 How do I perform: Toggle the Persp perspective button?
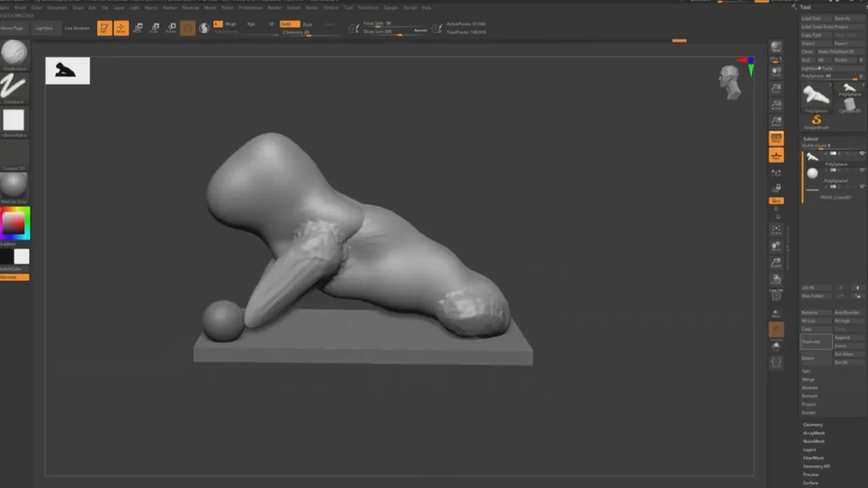pyautogui.click(x=776, y=138)
